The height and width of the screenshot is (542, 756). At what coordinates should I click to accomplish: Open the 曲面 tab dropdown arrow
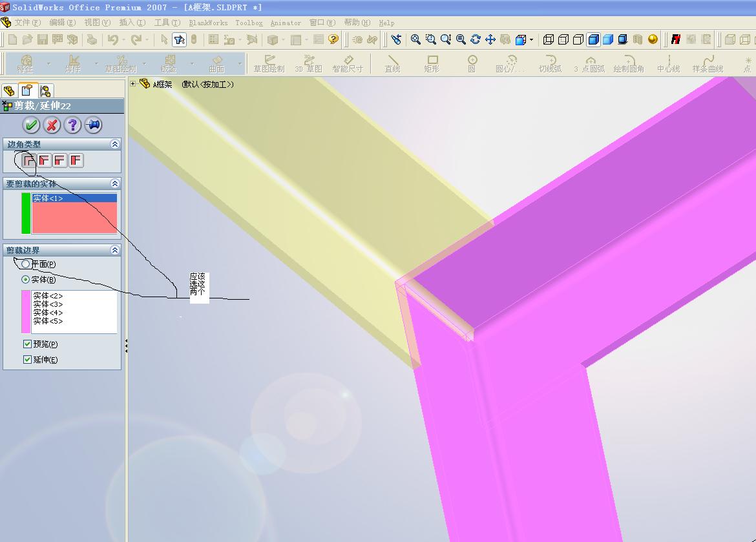point(240,63)
